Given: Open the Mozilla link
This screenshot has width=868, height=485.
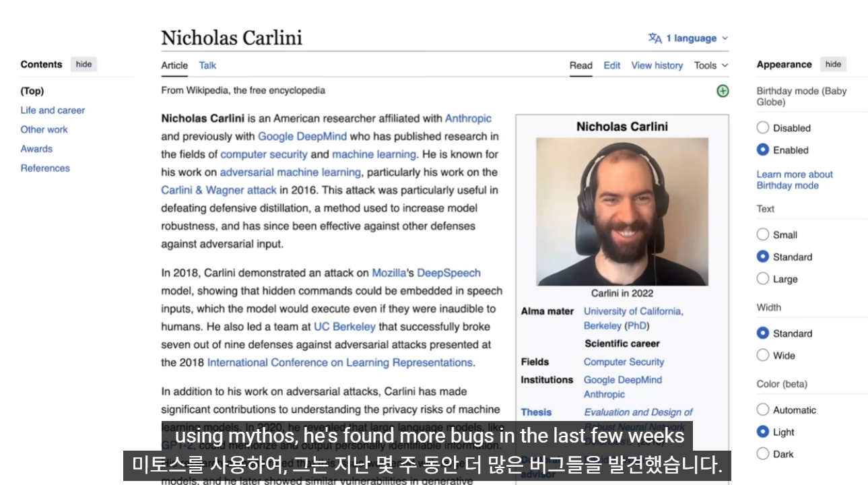Looking at the screenshot, I should (389, 273).
